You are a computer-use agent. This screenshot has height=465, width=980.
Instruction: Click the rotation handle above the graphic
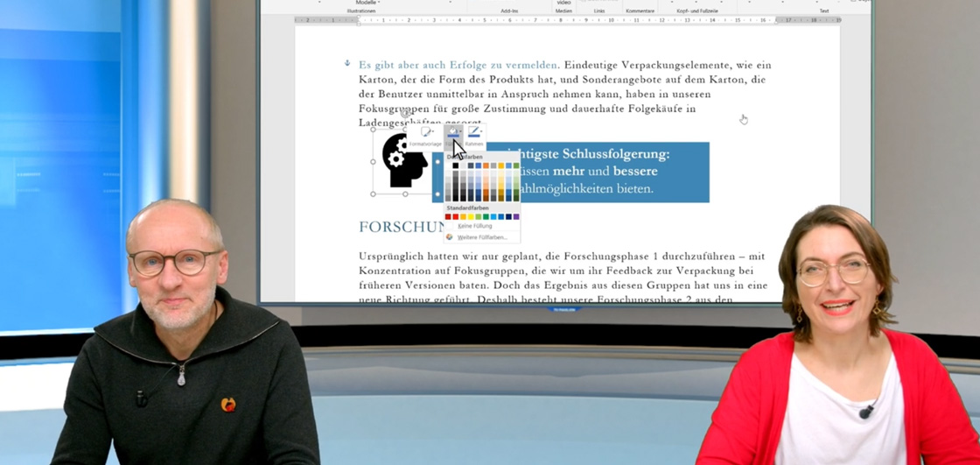tap(405, 114)
